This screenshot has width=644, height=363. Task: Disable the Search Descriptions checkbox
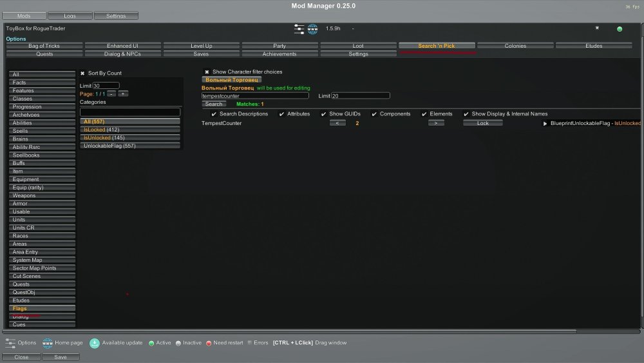[x=214, y=114]
